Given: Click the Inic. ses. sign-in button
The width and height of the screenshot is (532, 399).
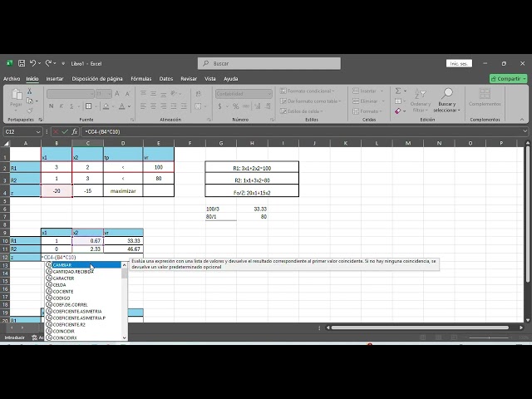Looking at the screenshot, I should [x=459, y=63].
